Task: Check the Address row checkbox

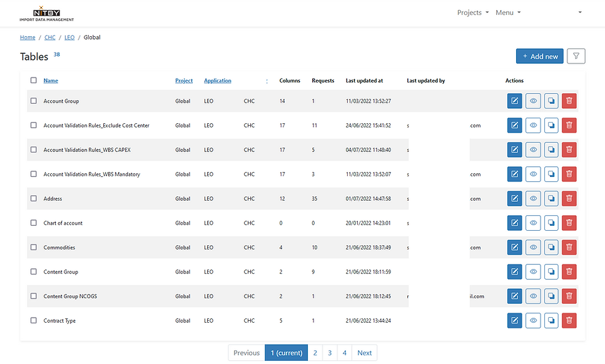Action: [34, 198]
